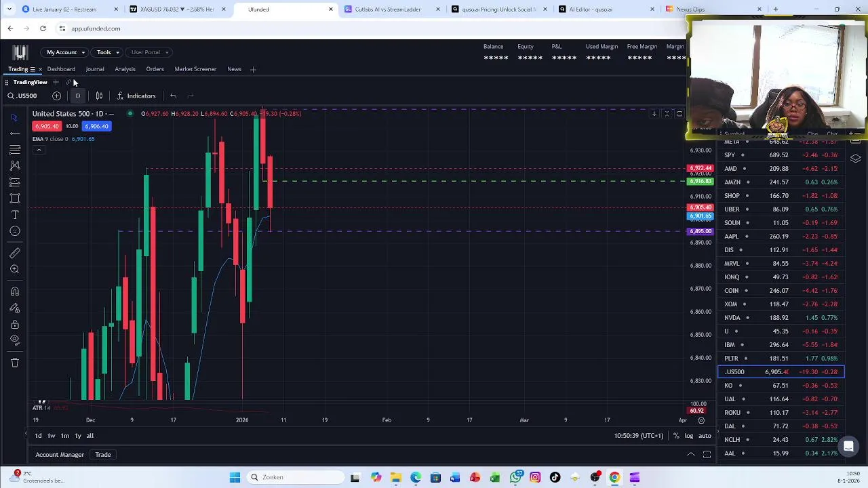Open the Market Screener tab
The height and width of the screenshot is (488, 868).
(x=195, y=69)
